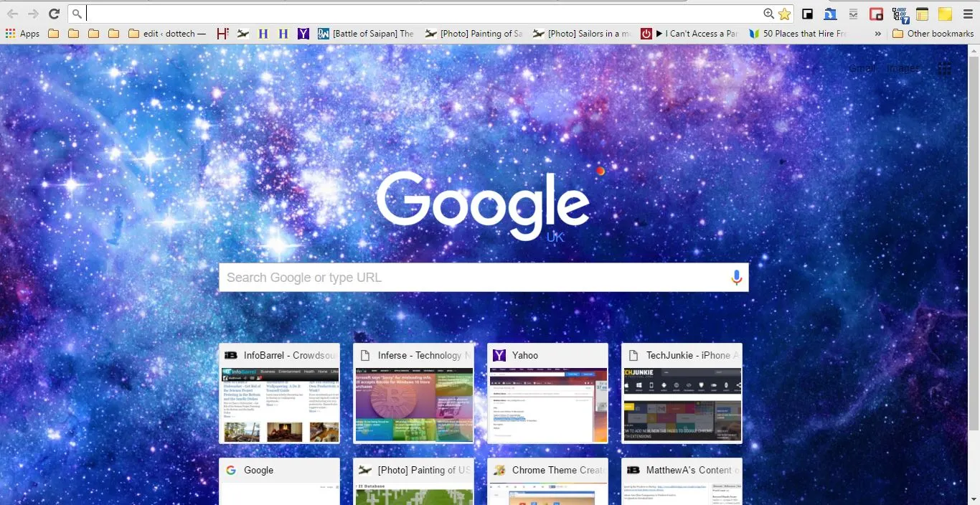Viewport: 980px width, 505px height.
Task: Open the tree extension with badge 7
Action: pos(900,14)
